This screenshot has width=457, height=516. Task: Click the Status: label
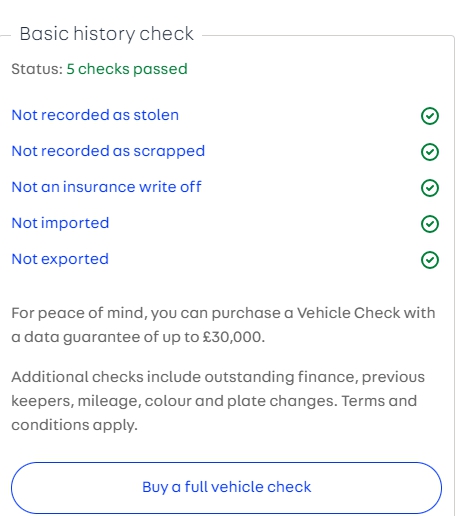point(37,69)
